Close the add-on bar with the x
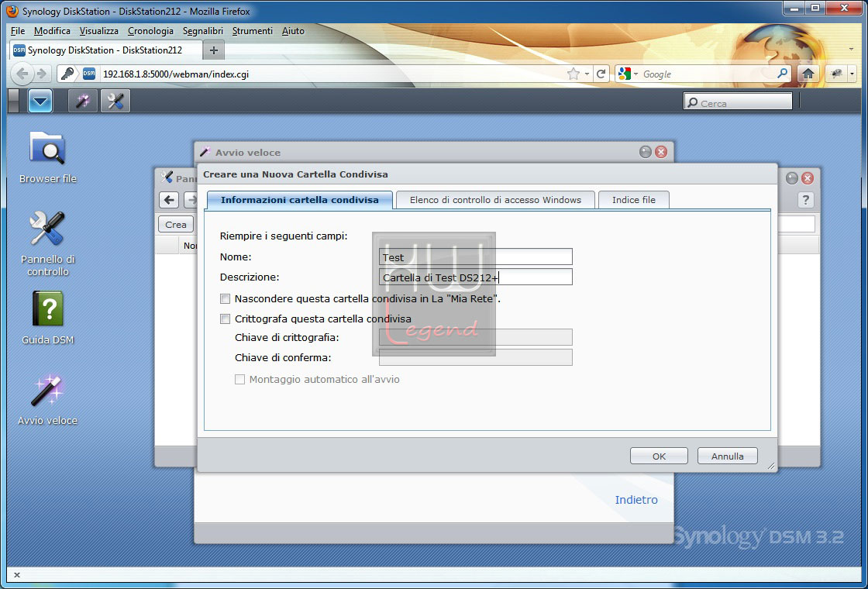Viewport: 868px width, 589px height. point(16,575)
